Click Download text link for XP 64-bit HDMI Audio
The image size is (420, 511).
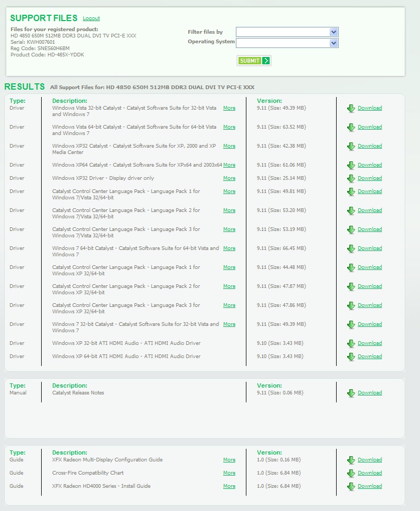pyautogui.click(x=370, y=356)
